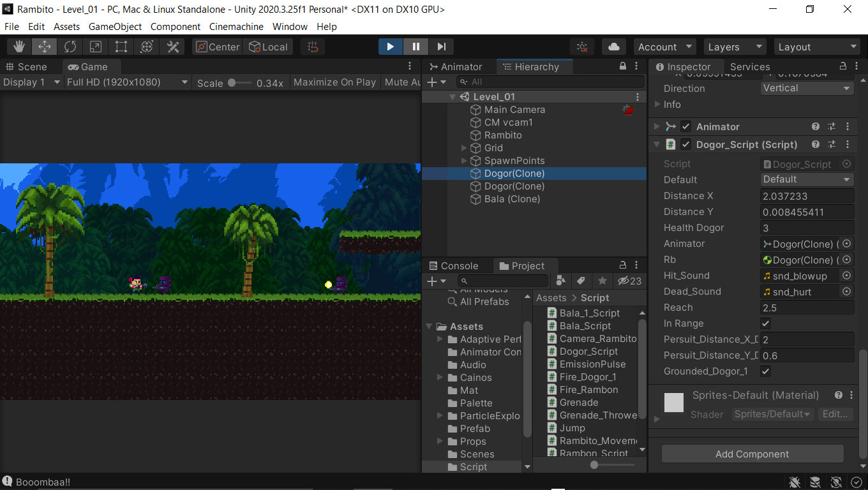Open Direction Vertical dropdown

807,88
